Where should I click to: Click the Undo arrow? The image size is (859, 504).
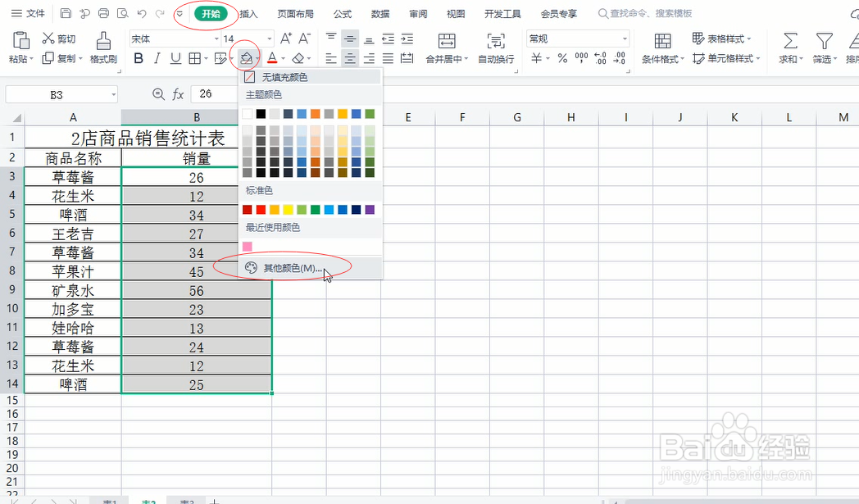[142, 13]
